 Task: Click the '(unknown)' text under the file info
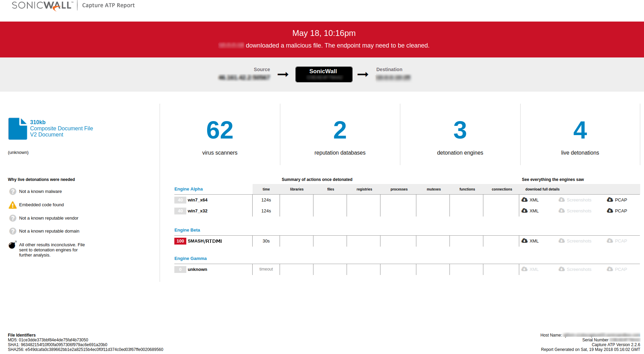click(x=18, y=153)
